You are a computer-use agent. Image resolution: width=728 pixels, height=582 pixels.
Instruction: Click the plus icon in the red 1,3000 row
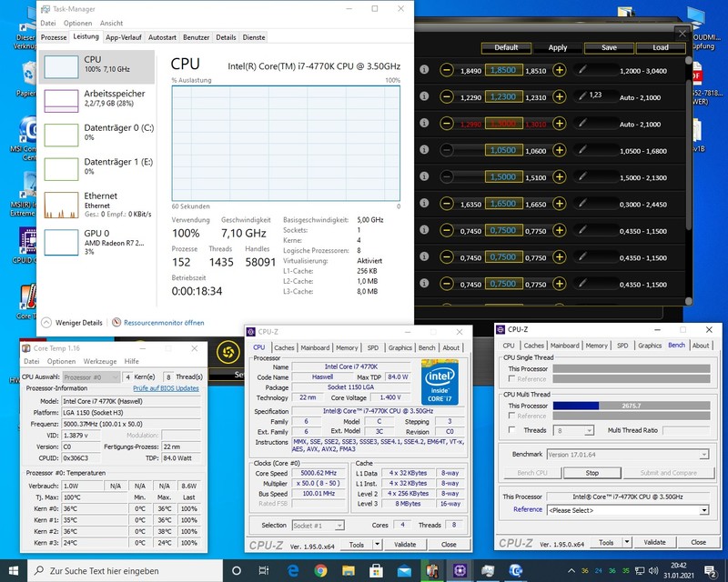tap(560, 124)
